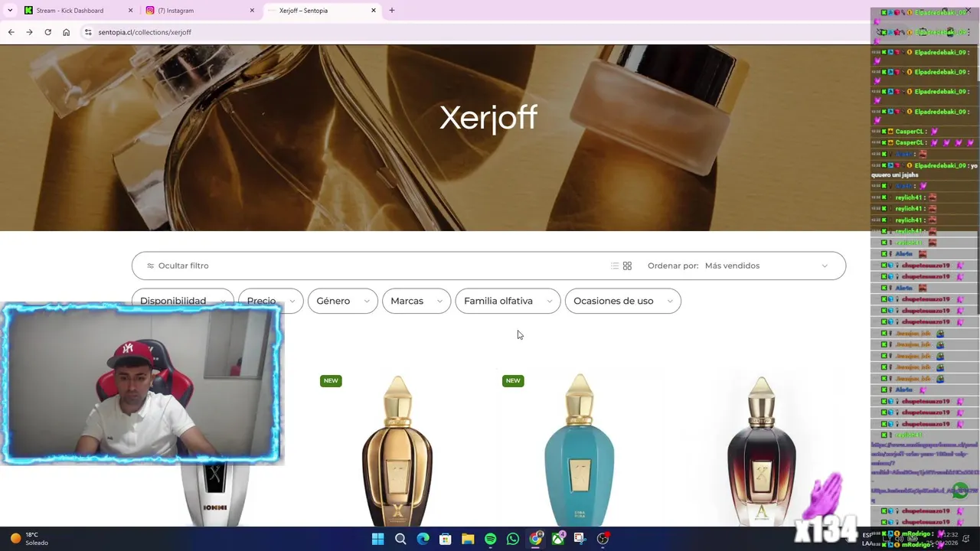Open Windows taskbar search

pos(400,539)
